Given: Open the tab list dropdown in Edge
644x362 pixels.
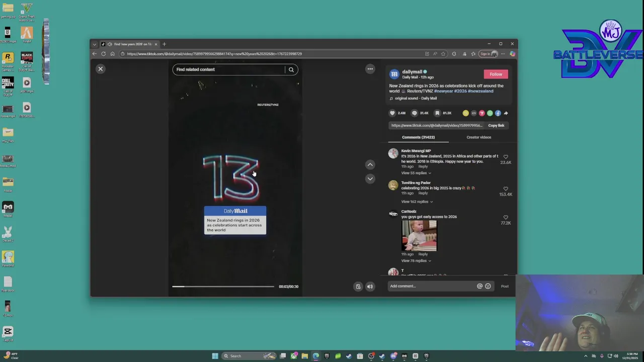Looking at the screenshot, I should click(x=94, y=44).
